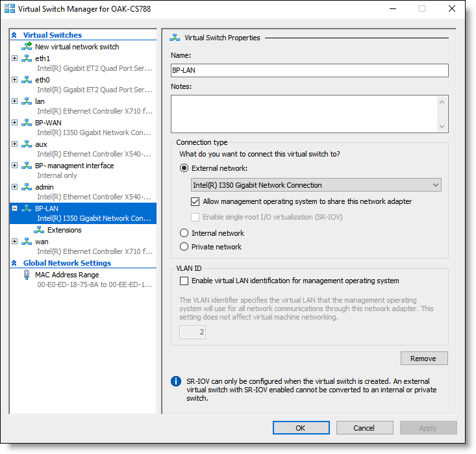This screenshot has height=454, width=476.
Task: Click the blue SR-IOV information icon
Action: (176, 381)
